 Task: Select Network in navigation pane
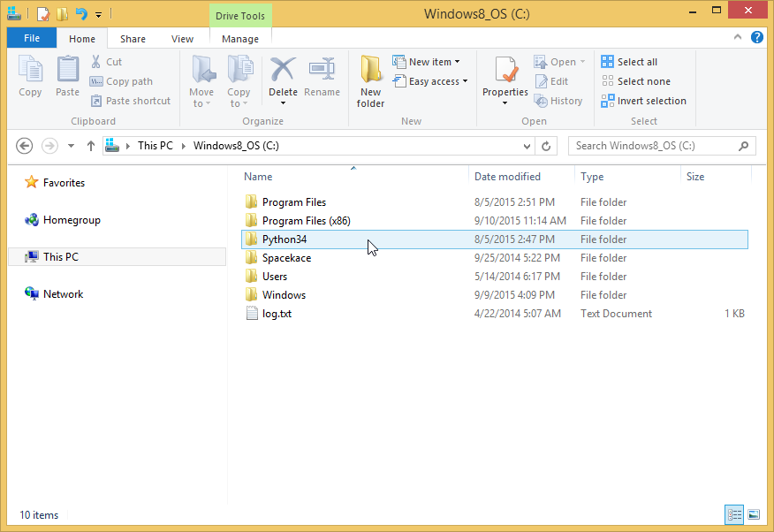click(64, 293)
